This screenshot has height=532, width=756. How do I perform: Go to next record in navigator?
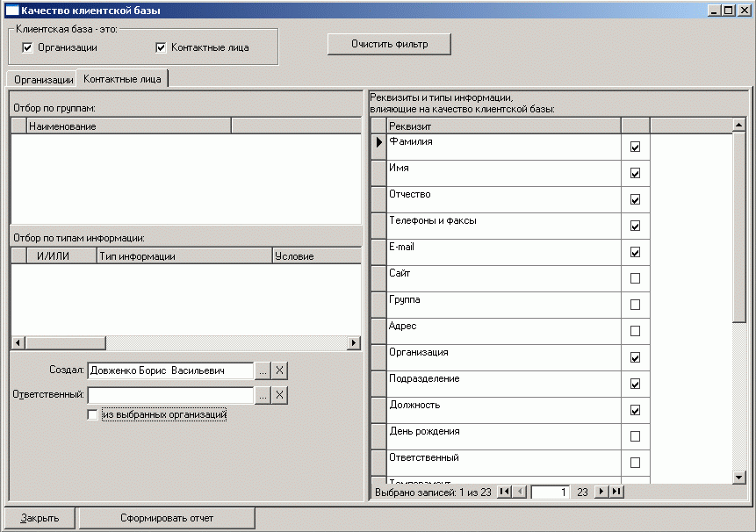(x=601, y=492)
